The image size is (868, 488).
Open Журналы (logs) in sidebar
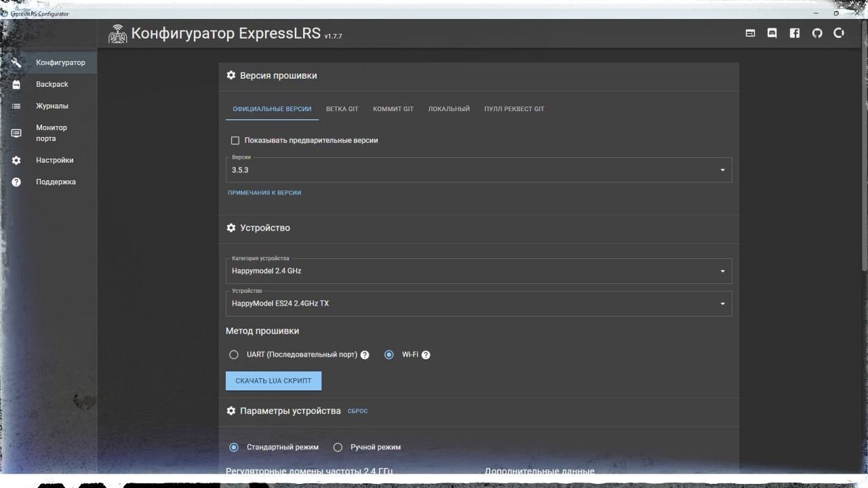[x=52, y=106]
